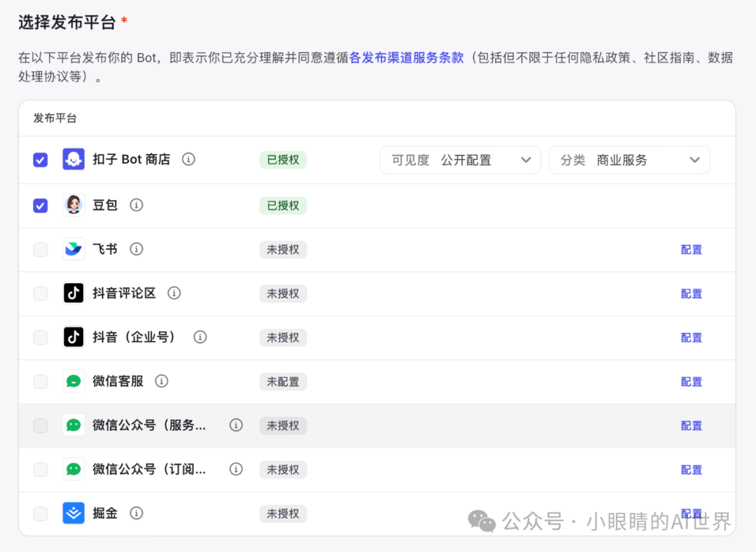Show info icon beside 抖音评论区
The width and height of the screenshot is (756, 552).
pyautogui.click(x=174, y=293)
